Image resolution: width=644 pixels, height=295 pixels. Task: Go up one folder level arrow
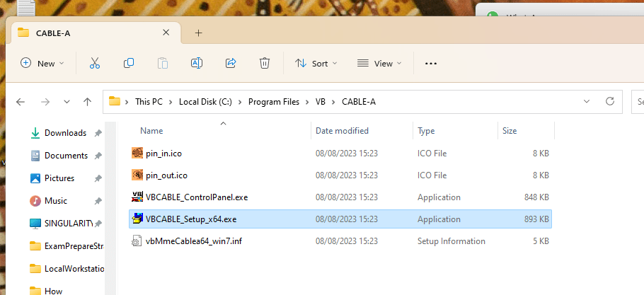(x=87, y=102)
